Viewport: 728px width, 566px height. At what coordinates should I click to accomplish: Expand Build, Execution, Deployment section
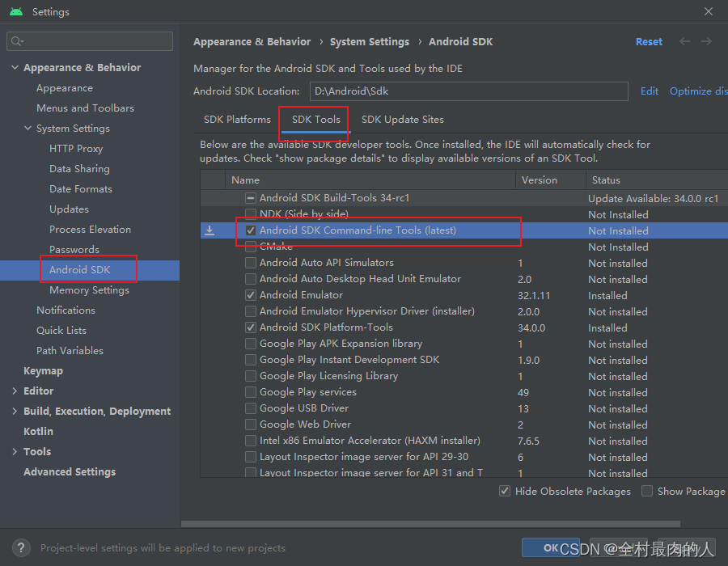[x=15, y=412]
